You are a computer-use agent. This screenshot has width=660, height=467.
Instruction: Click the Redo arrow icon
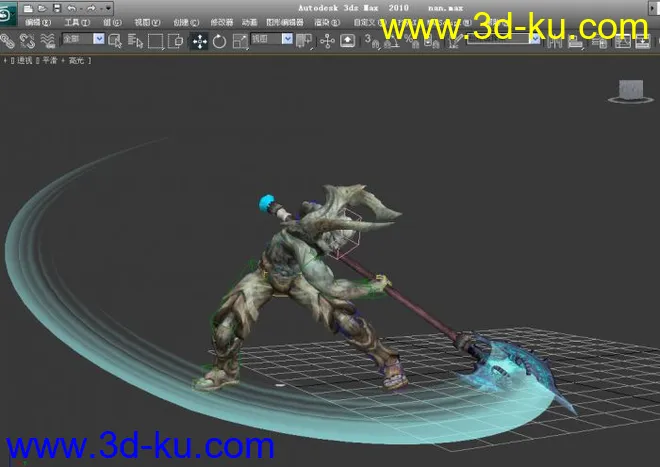pyautogui.click(x=91, y=8)
